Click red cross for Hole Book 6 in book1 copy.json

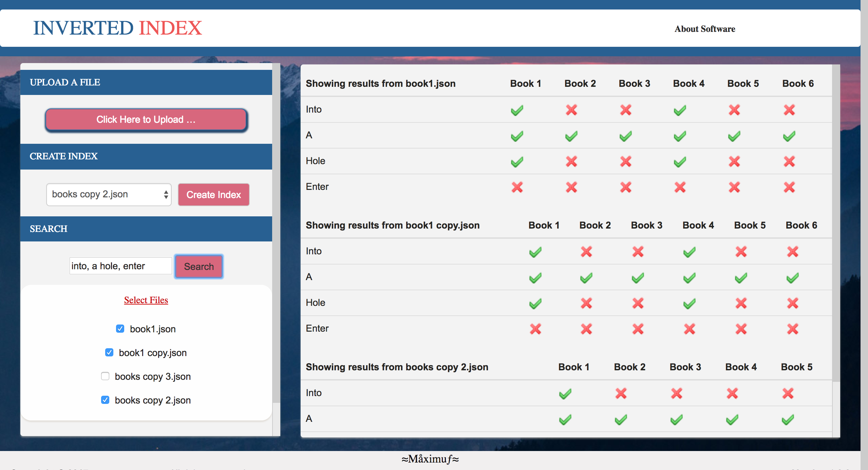pyautogui.click(x=792, y=303)
